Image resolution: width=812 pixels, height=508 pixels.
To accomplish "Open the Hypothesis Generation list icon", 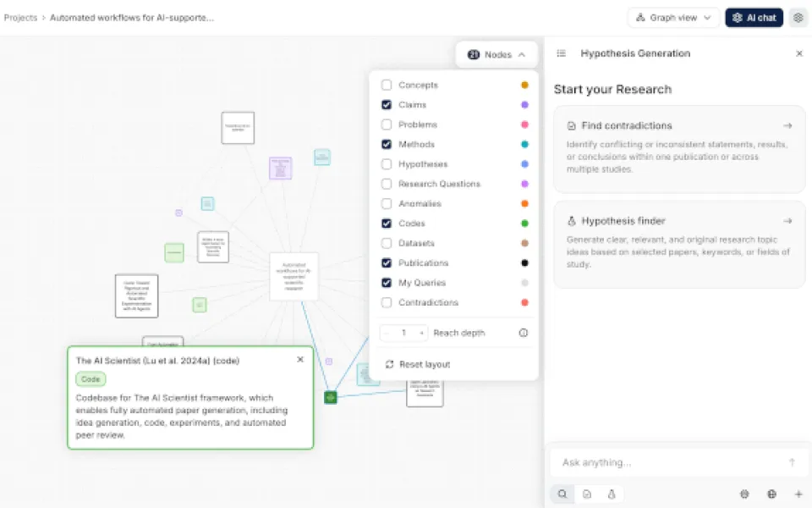I will 562,53.
